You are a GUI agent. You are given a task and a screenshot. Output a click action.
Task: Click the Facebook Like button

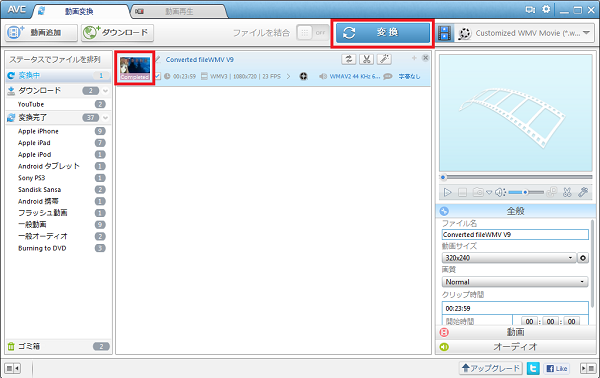[x=557, y=368]
